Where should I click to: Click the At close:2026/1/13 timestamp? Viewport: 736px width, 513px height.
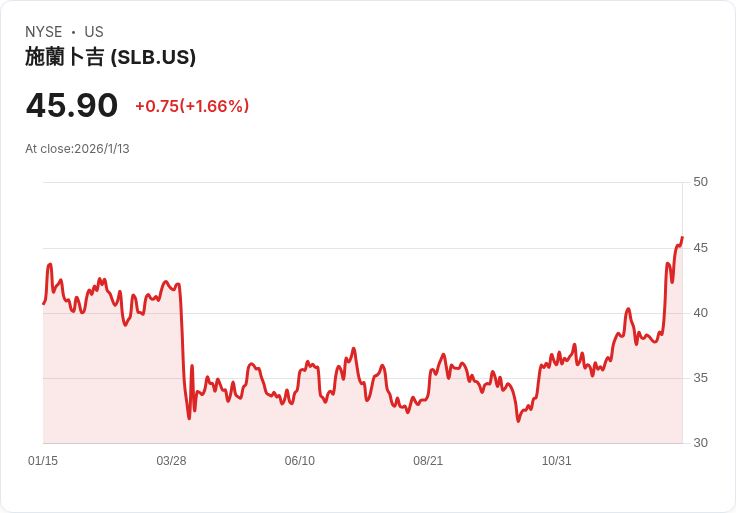coord(77,149)
